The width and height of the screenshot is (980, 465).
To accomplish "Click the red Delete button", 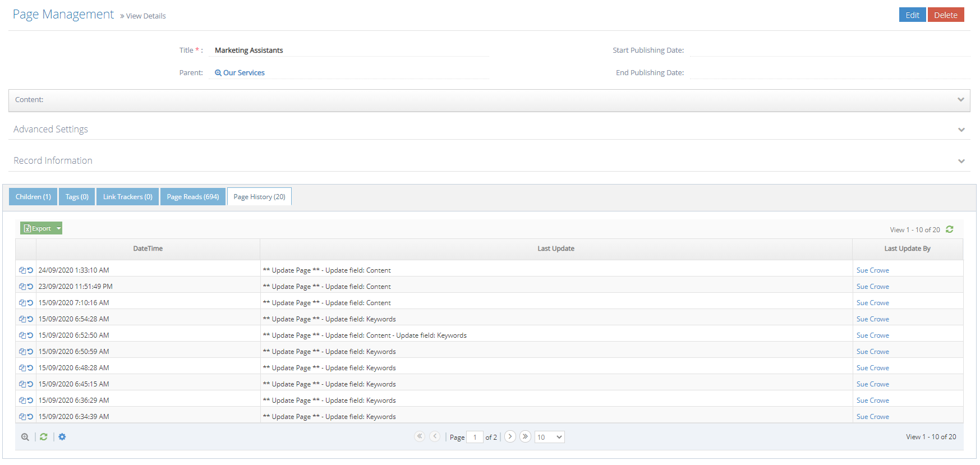I will 945,15.
